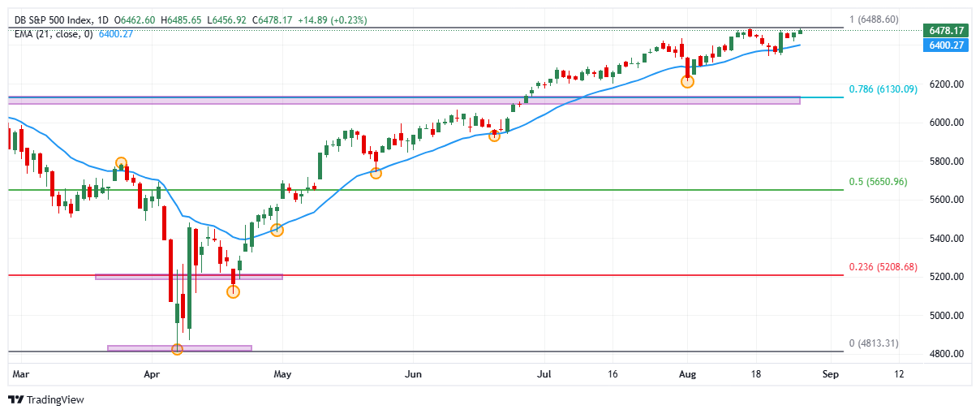The height and width of the screenshot is (414, 980).
Task: Select the orange circle on late March peak
Action: coord(121,163)
